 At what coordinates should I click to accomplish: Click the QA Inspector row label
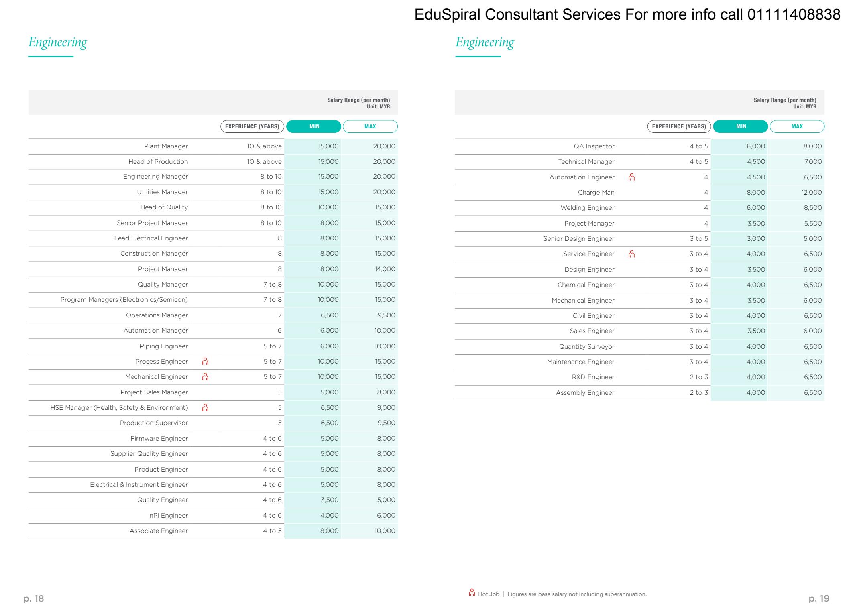(594, 146)
